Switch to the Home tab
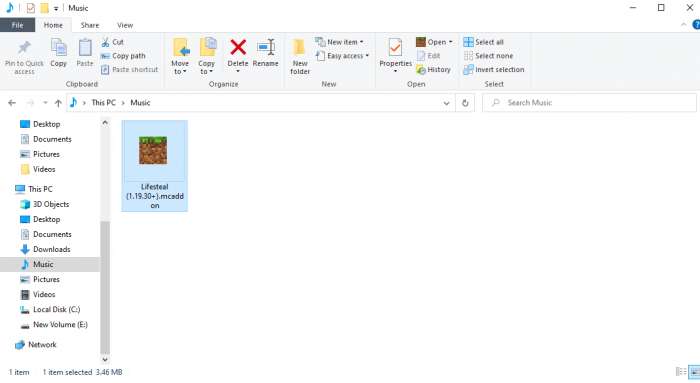Image resolution: width=700 pixels, height=383 pixels. [53, 25]
